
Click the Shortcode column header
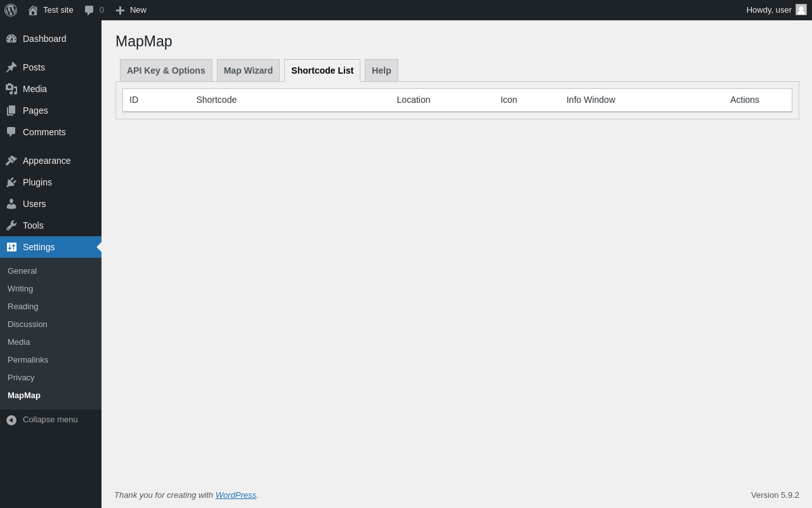coord(216,100)
